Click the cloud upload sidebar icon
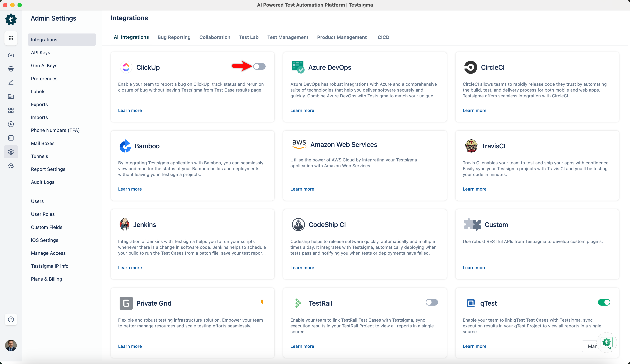This screenshot has width=630, height=364. click(11, 165)
